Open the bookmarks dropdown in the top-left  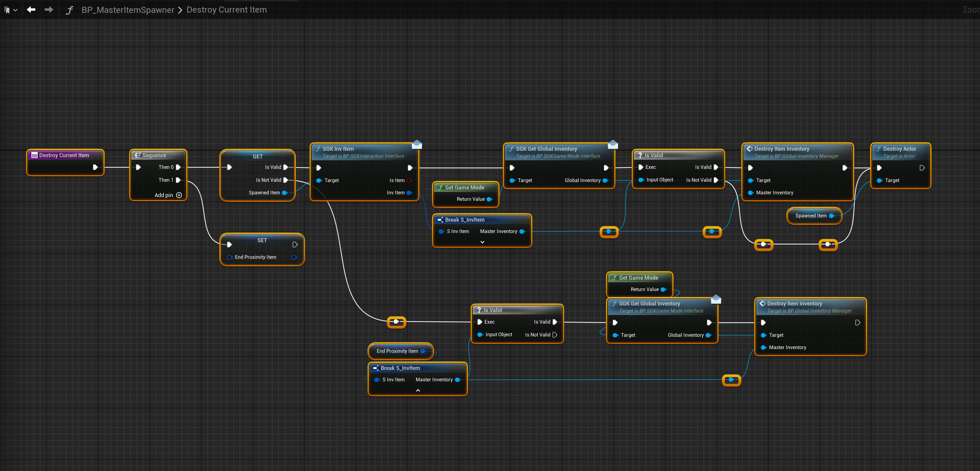point(11,10)
